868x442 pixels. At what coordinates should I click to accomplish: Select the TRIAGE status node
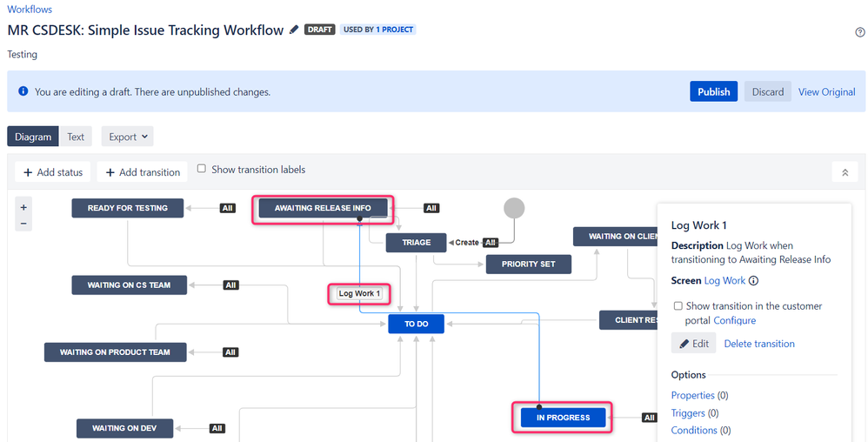[417, 243]
